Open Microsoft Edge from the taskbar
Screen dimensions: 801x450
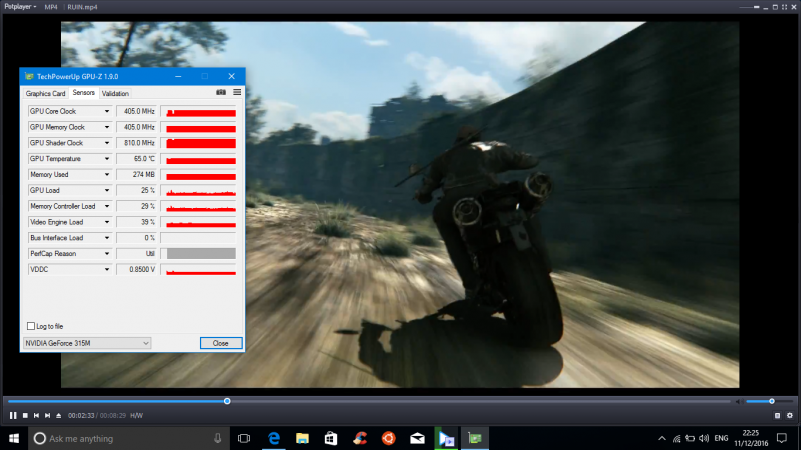pyautogui.click(x=274, y=438)
